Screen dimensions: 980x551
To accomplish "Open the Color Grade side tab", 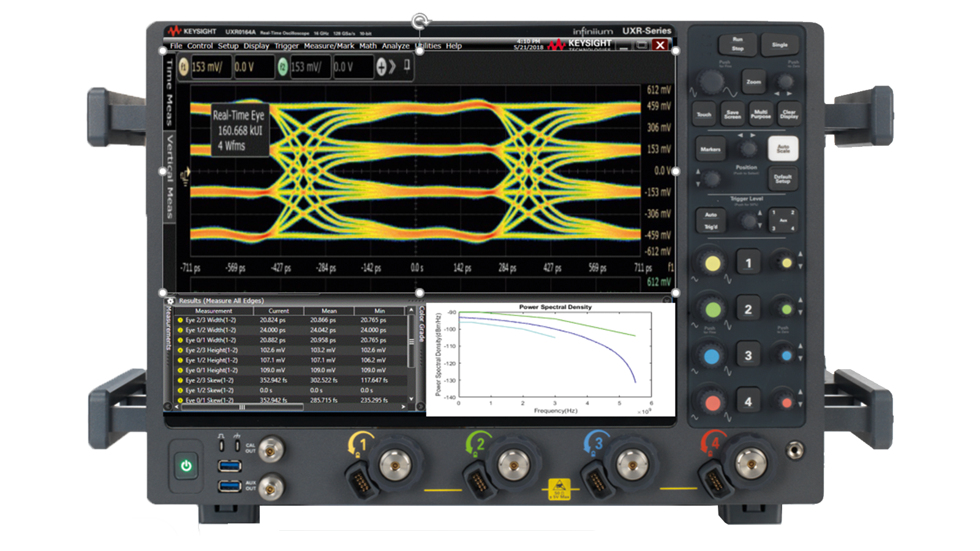I will point(421,324).
